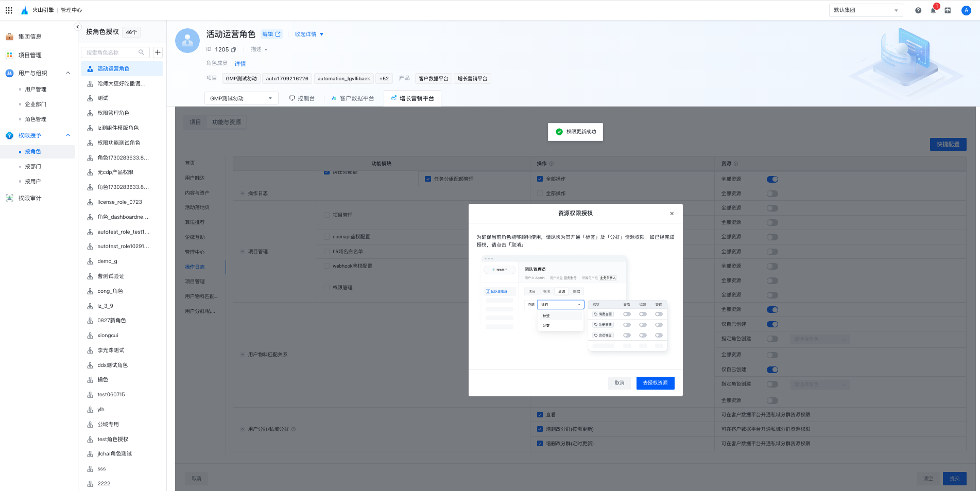Image resolution: width=980 pixels, height=491 pixels.
Task: Check 全部操作 for 操作日志 row
Action: [540, 194]
